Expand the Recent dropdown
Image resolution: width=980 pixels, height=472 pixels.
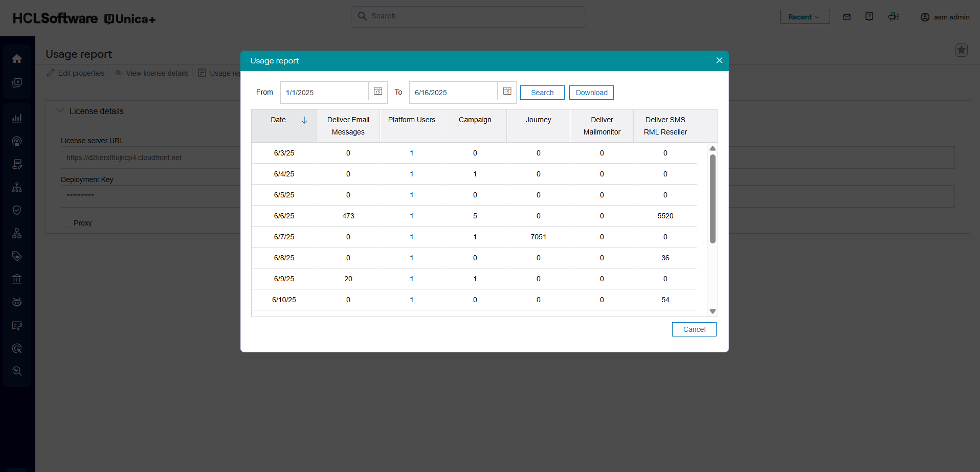tap(805, 17)
